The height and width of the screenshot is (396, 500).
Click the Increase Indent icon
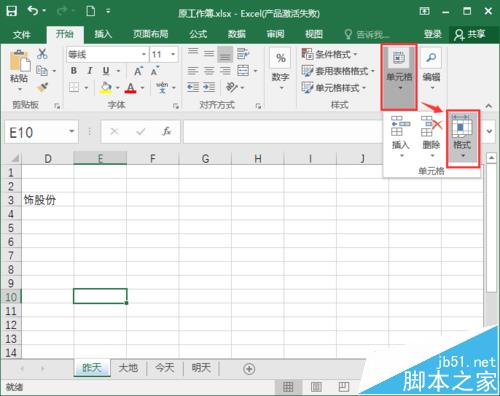coord(209,87)
